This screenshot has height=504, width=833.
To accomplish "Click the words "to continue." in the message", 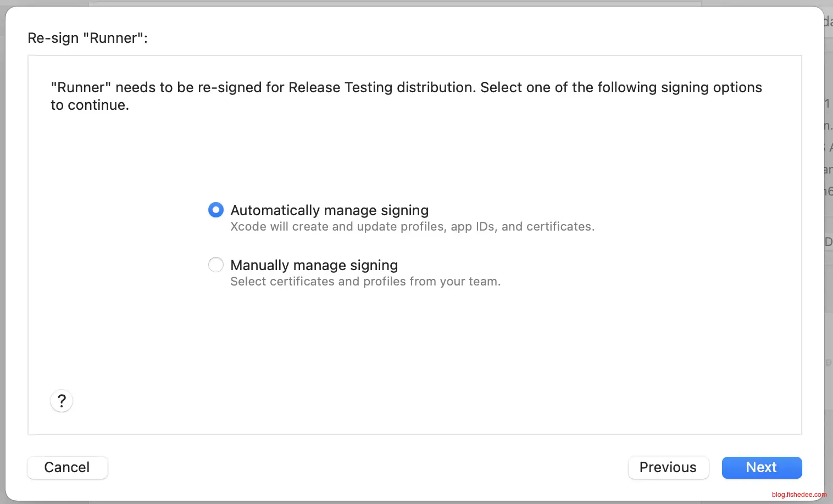I will (90, 105).
